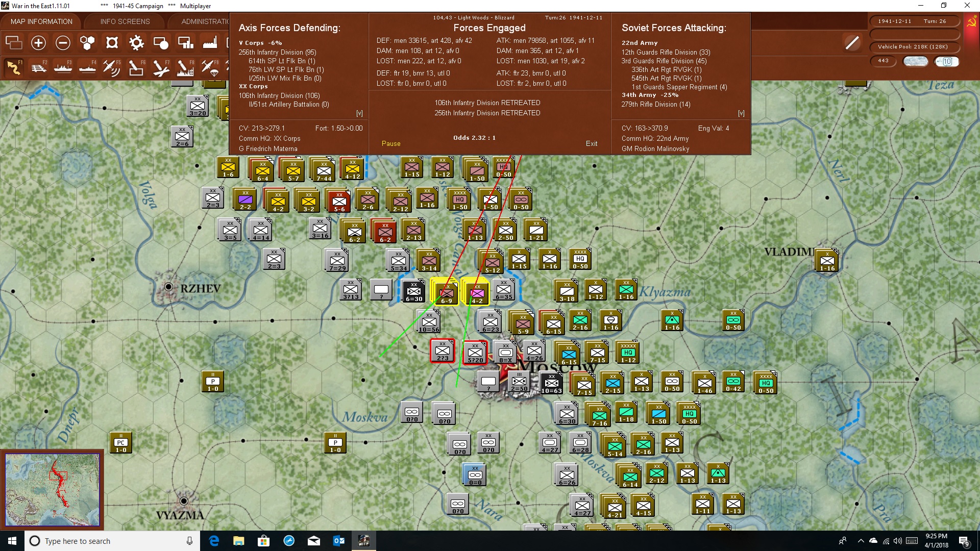Open the gear preferences icon
This screenshot has height=551, width=980.
(x=136, y=43)
